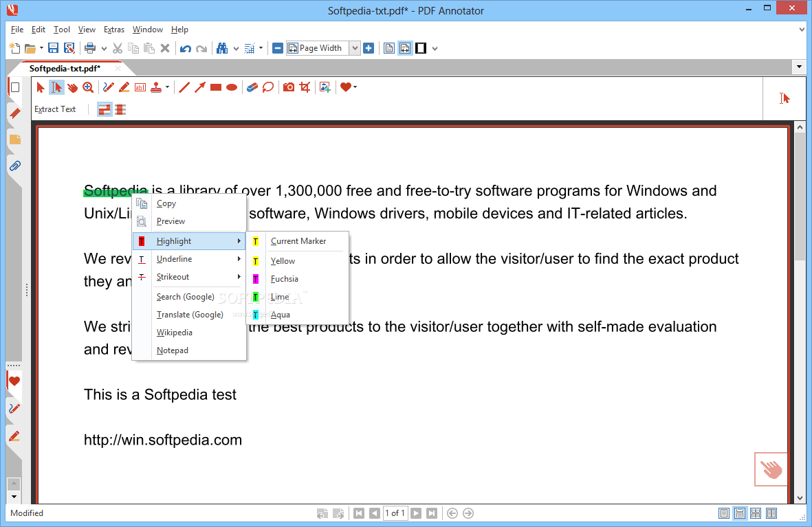Pick Fuchsia highlight color
The image size is (812, 527).
coord(297,279)
